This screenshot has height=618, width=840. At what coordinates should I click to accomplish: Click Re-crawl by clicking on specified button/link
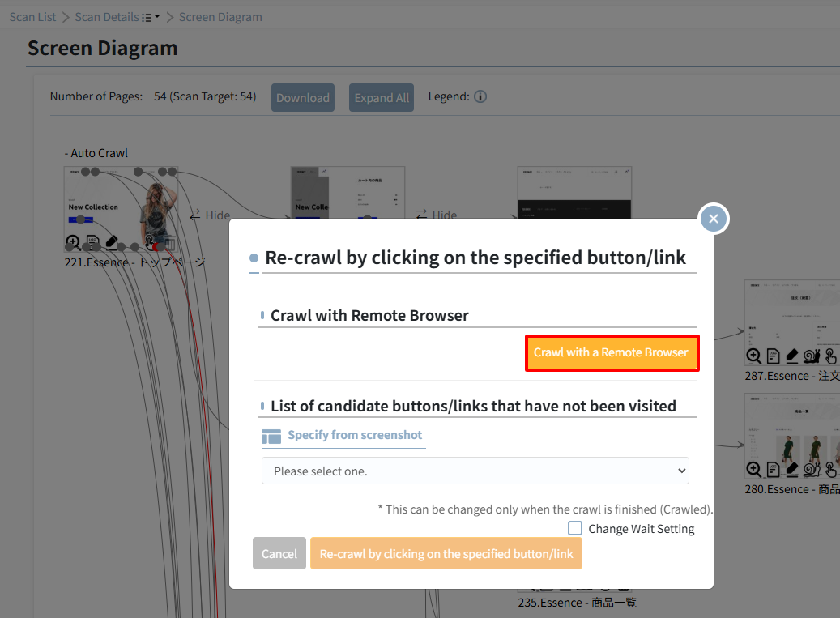[x=446, y=553]
